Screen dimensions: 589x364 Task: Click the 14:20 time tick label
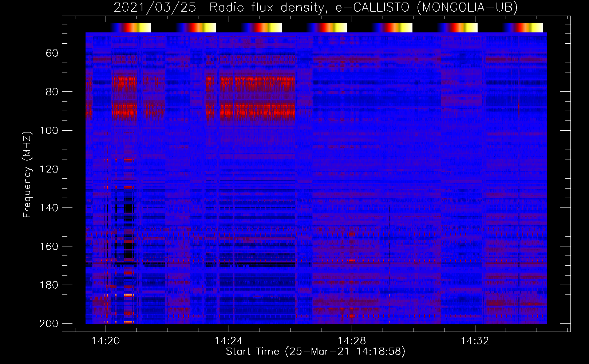pos(106,341)
